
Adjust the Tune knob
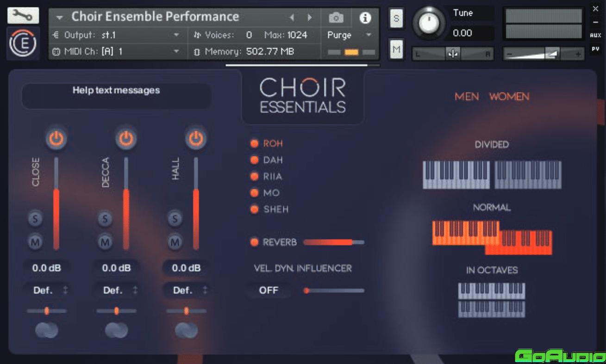[x=428, y=23]
